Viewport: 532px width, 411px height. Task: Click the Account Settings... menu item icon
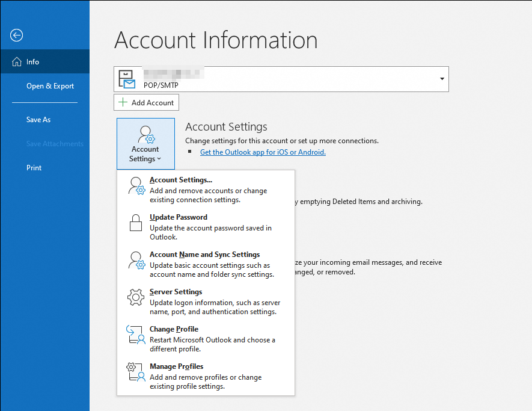tap(136, 185)
